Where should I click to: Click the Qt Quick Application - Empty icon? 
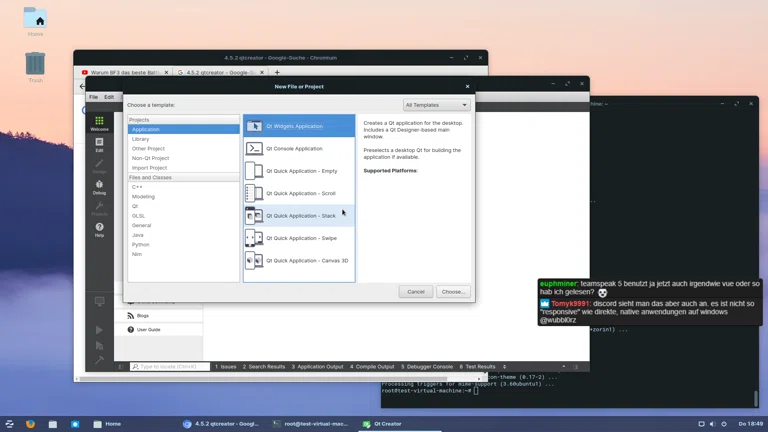(254, 171)
